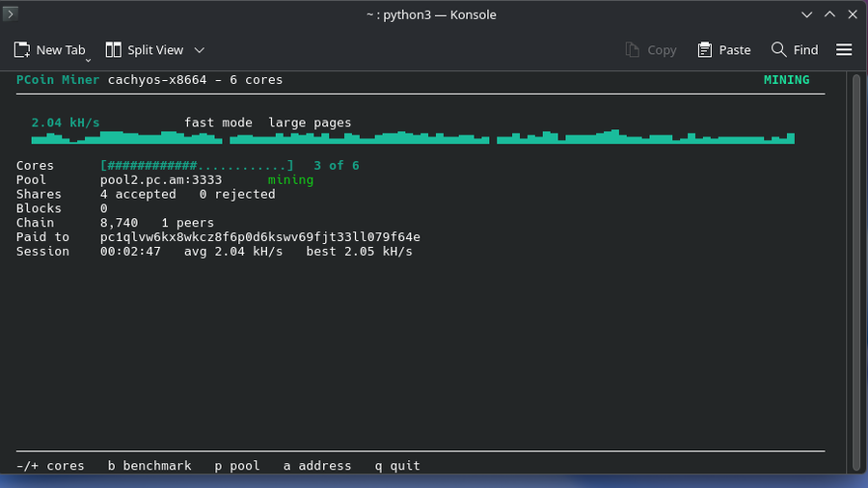Click the hashrate sparkline graph
The image size is (868, 488).
pyautogui.click(x=413, y=137)
